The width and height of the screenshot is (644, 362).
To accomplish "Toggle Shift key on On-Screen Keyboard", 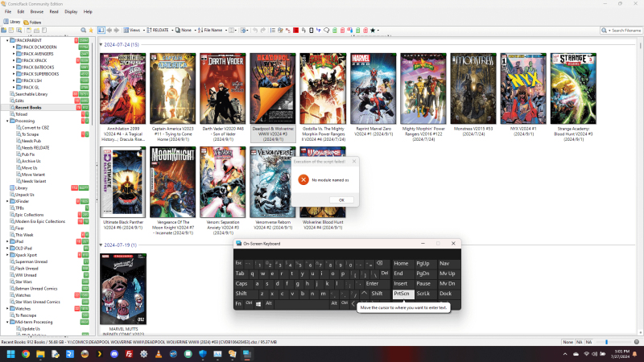I will 242,294.
